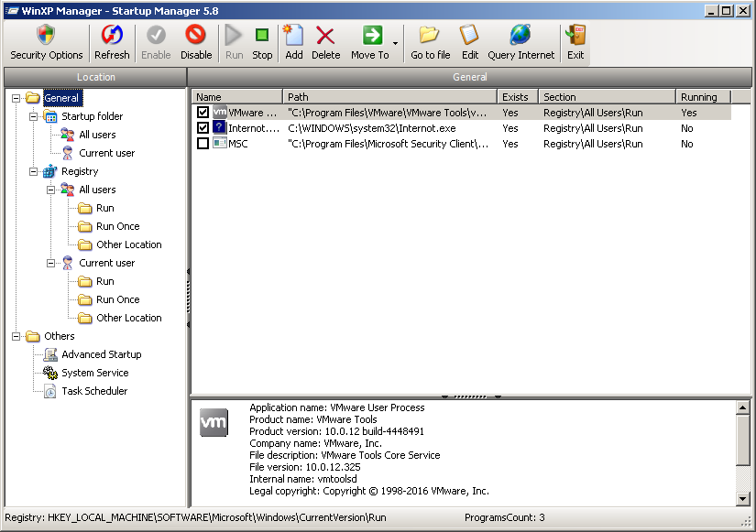Enable the MSC entry checkbox
756x532 pixels.
click(203, 144)
